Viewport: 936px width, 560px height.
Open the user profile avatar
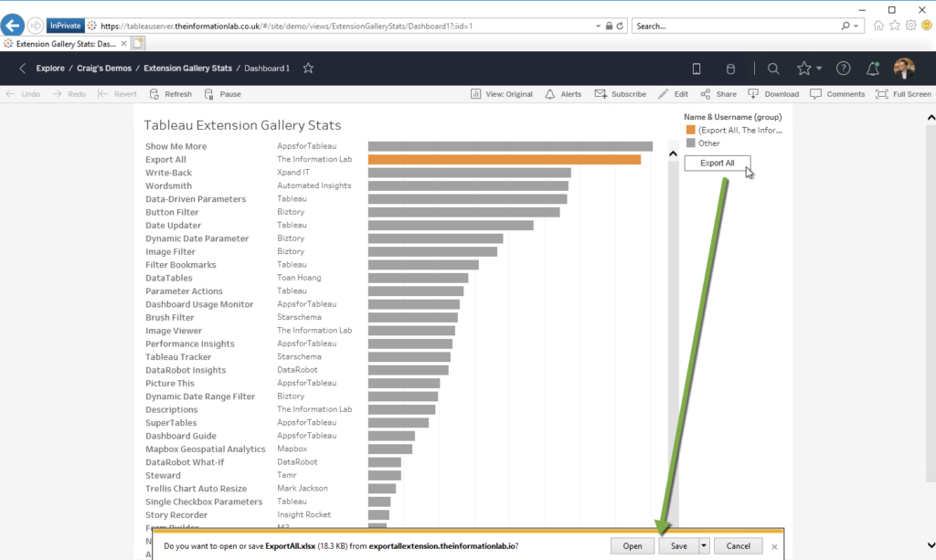click(904, 69)
